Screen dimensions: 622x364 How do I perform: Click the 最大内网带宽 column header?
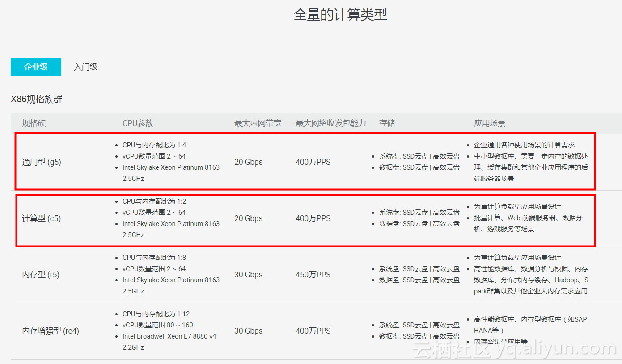258,123
